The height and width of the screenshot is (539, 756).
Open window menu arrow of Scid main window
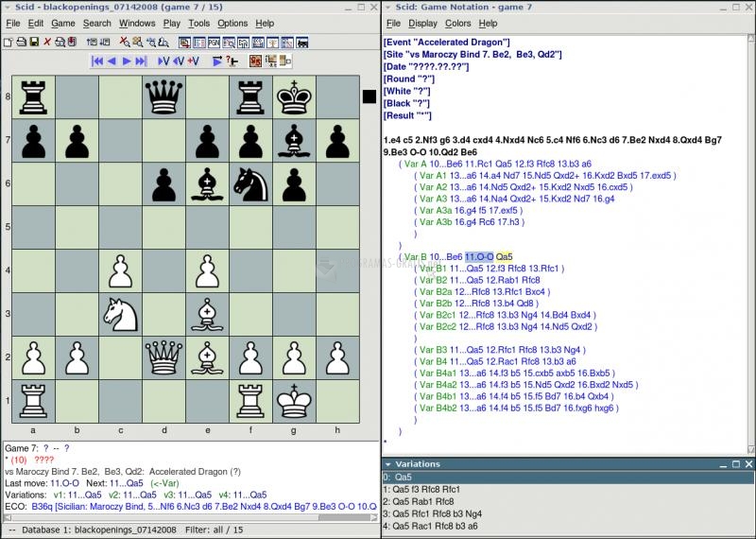(8, 8)
